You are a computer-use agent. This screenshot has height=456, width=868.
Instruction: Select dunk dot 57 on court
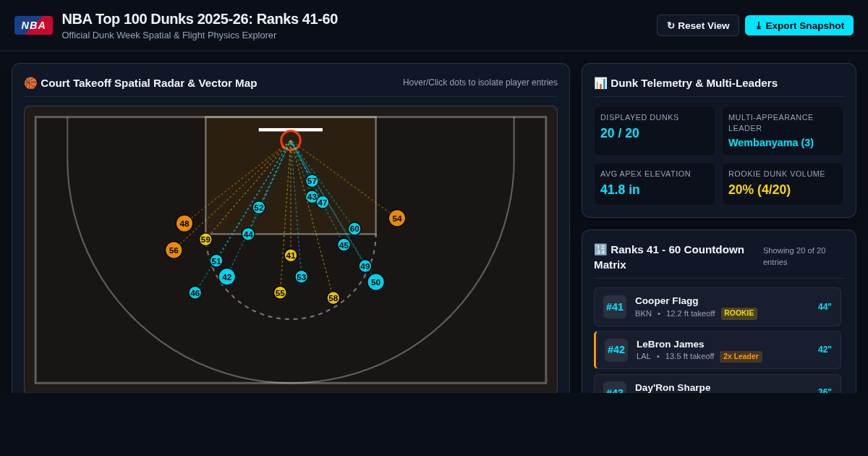pyautogui.click(x=312, y=181)
